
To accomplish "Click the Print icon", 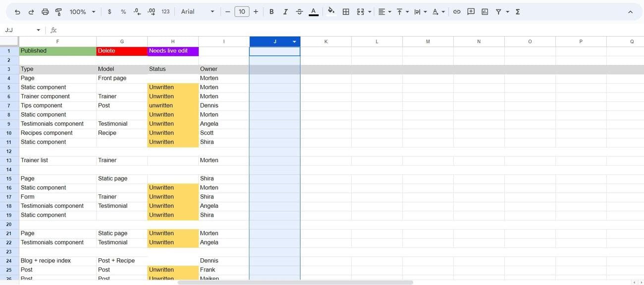I will pyautogui.click(x=45, y=12).
